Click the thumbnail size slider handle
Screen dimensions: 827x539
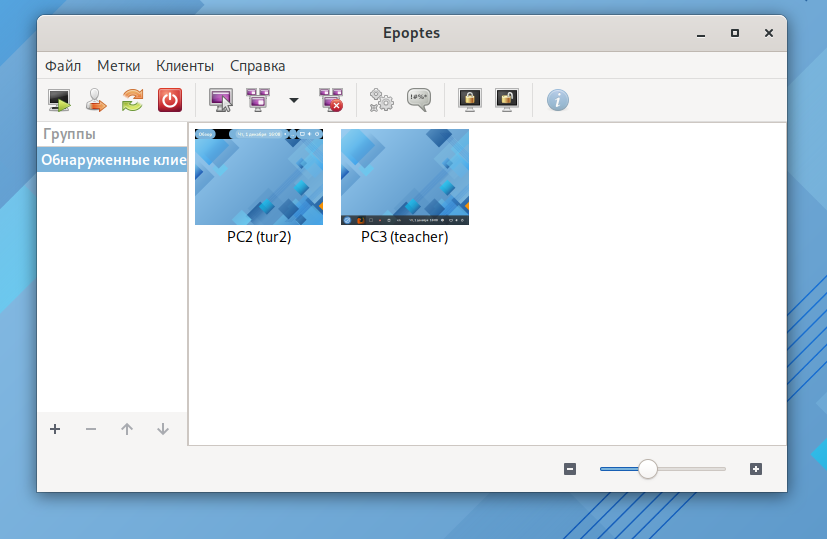(x=648, y=469)
